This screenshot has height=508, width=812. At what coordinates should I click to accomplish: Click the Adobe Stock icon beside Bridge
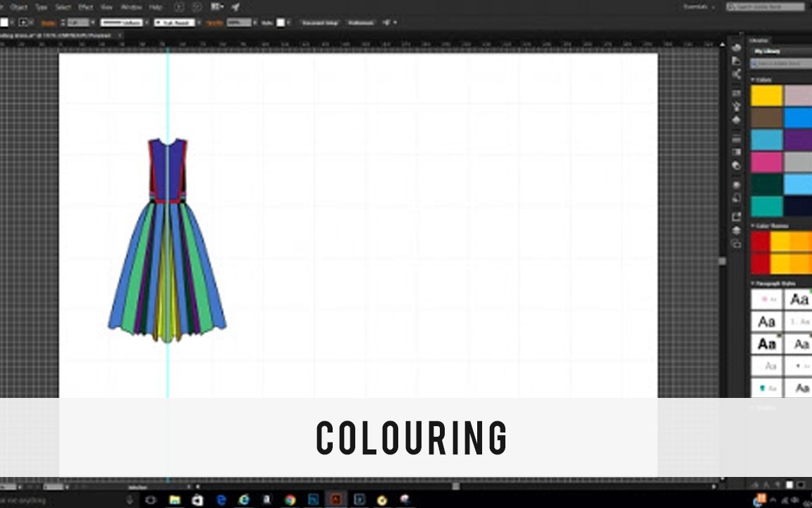pyautogui.click(x=197, y=7)
